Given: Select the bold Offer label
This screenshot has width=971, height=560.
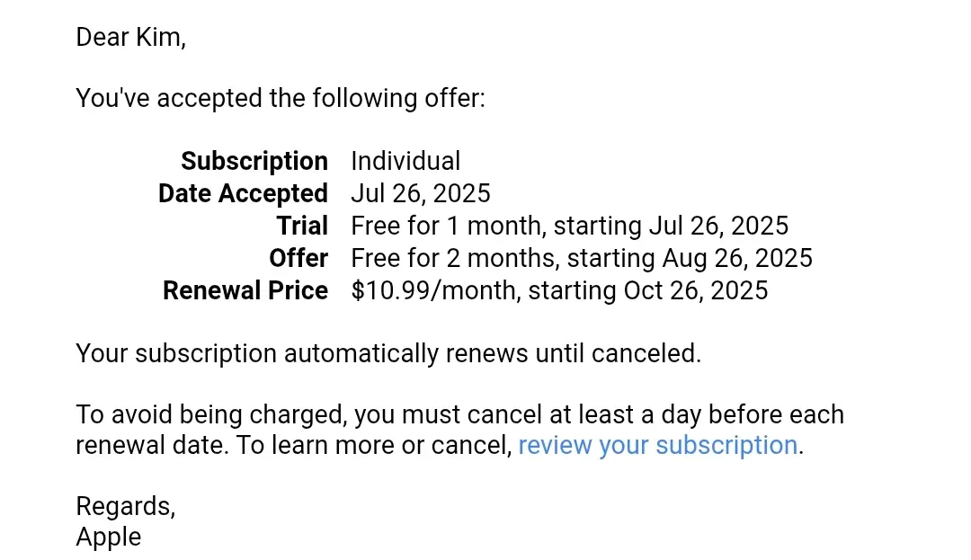Looking at the screenshot, I should click(298, 258).
